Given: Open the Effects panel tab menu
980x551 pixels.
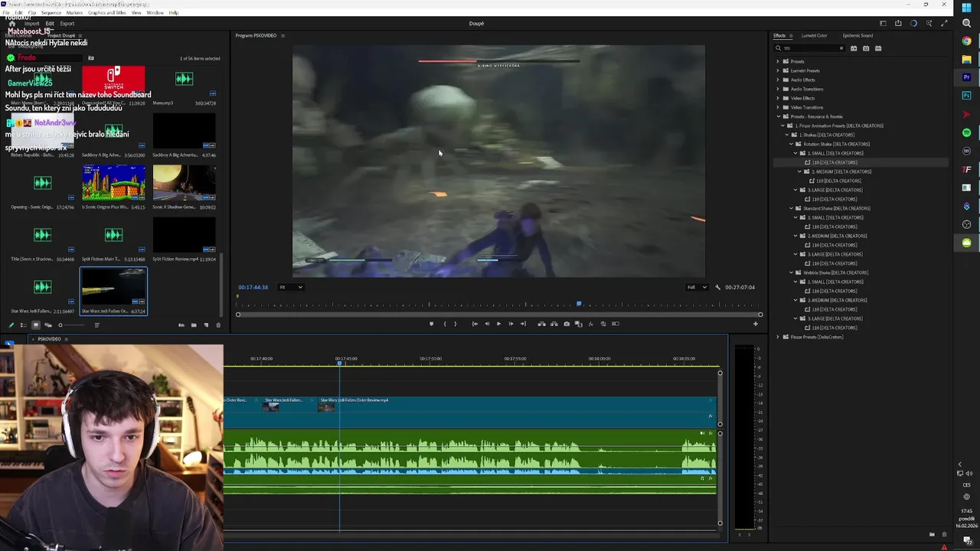Looking at the screenshot, I should point(791,35).
